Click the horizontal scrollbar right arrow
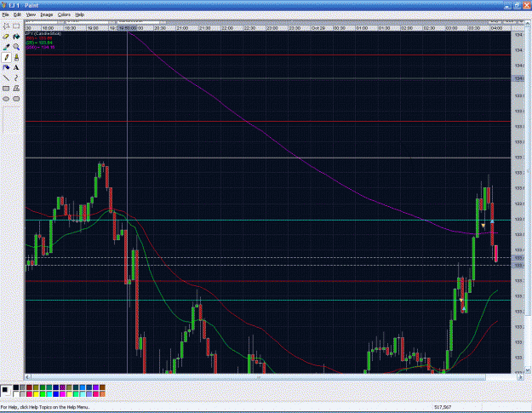532x413 pixels. coord(520,377)
